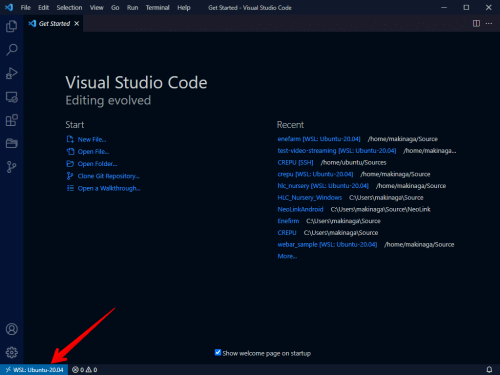Open the Source Control view

[x=12, y=167]
